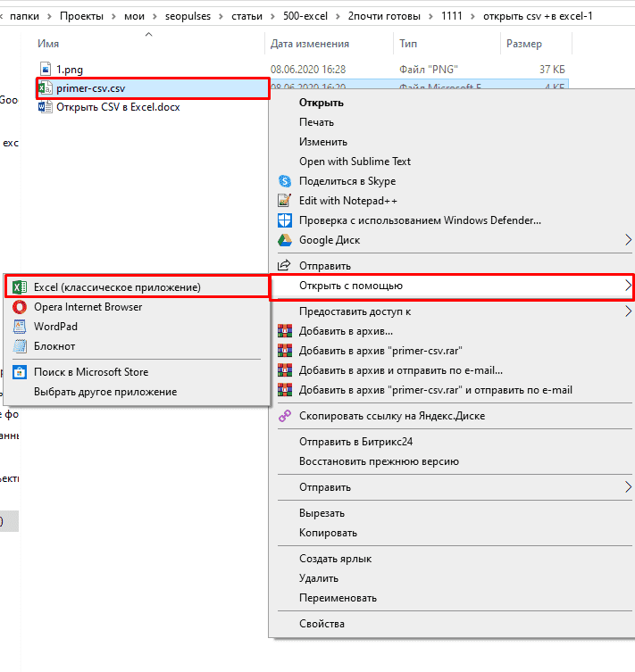The height and width of the screenshot is (672, 635).
Task: Click the primer-csv.csv file icon
Action: coord(46,88)
